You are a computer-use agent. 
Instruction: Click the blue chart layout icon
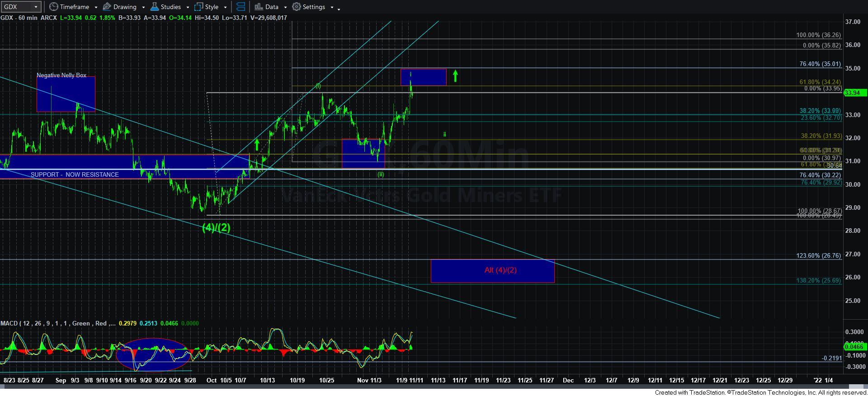coord(241,7)
